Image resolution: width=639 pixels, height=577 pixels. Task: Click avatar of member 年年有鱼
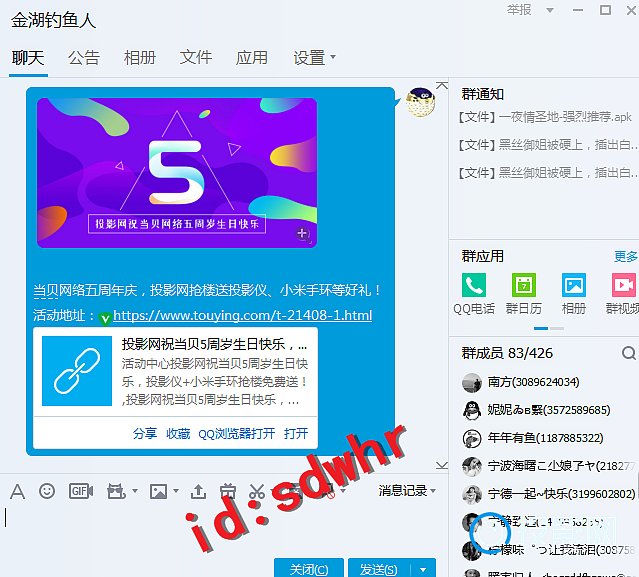click(x=472, y=438)
